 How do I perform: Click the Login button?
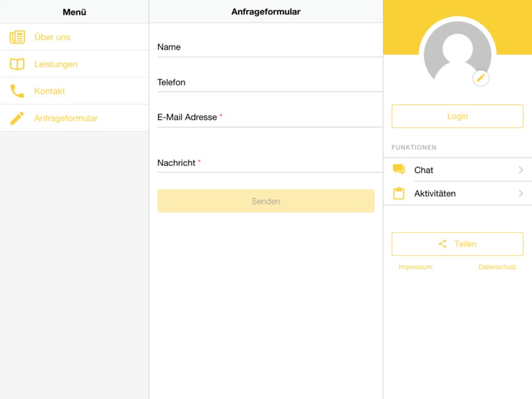[x=458, y=116]
